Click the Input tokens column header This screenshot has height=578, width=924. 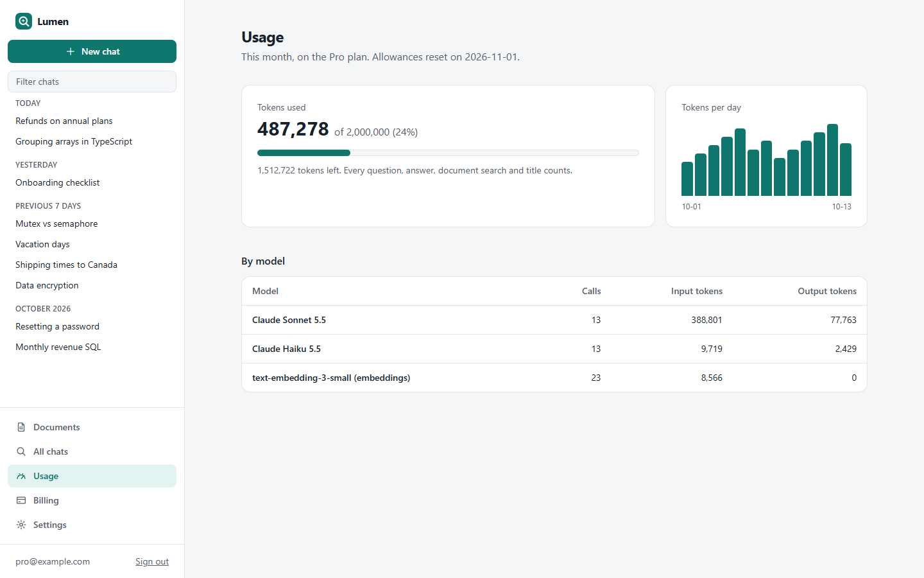click(x=697, y=291)
